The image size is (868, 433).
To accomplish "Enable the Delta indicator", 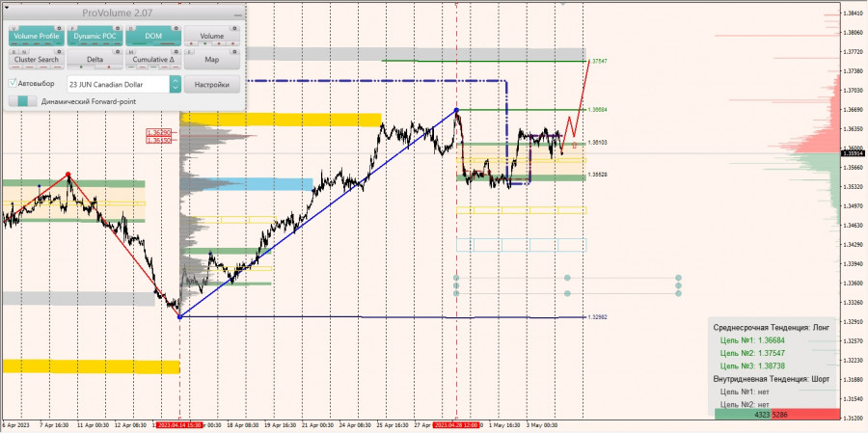I will pyautogui.click(x=95, y=59).
